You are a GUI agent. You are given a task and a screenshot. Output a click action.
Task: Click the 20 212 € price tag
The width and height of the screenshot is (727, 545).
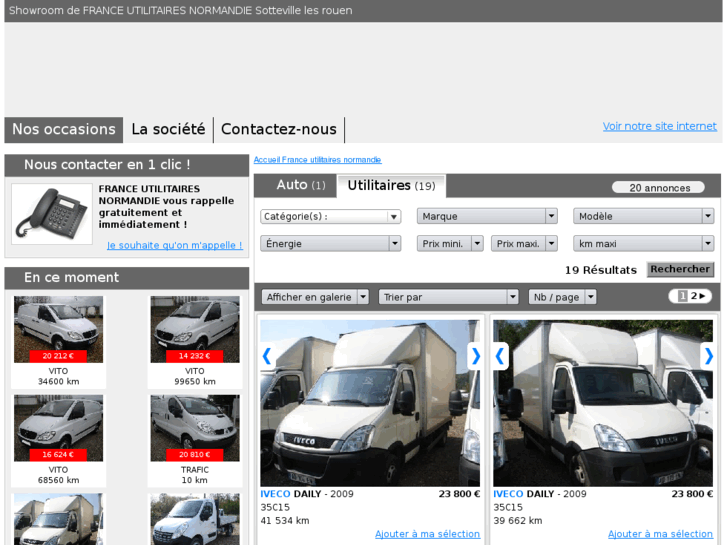click(58, 356)
